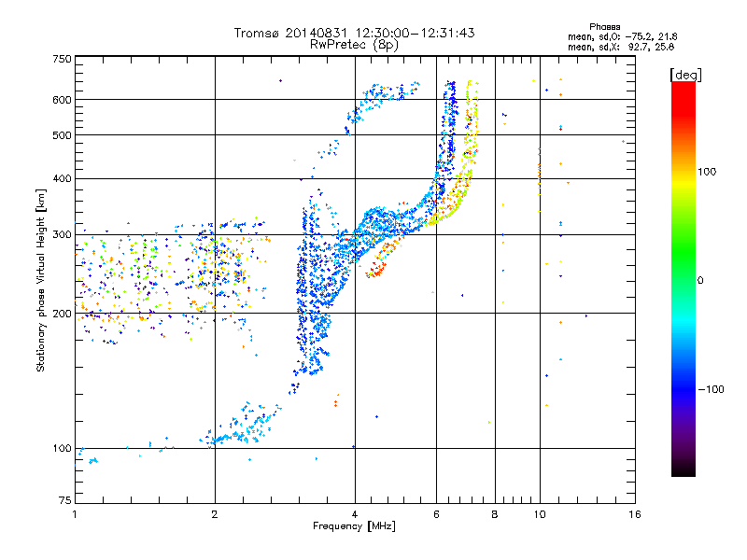Click the x-axis '2' tick label
Screen dimensions: 747x560
(215, 514)
